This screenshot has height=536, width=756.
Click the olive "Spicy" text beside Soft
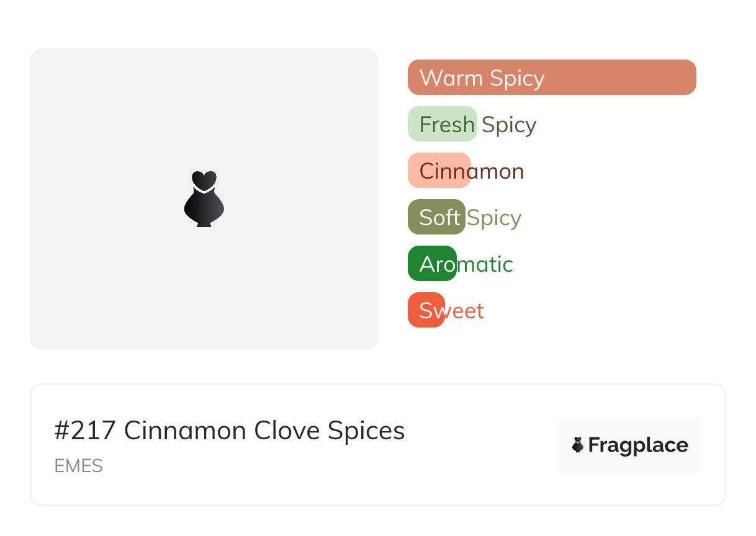point(494,218)
